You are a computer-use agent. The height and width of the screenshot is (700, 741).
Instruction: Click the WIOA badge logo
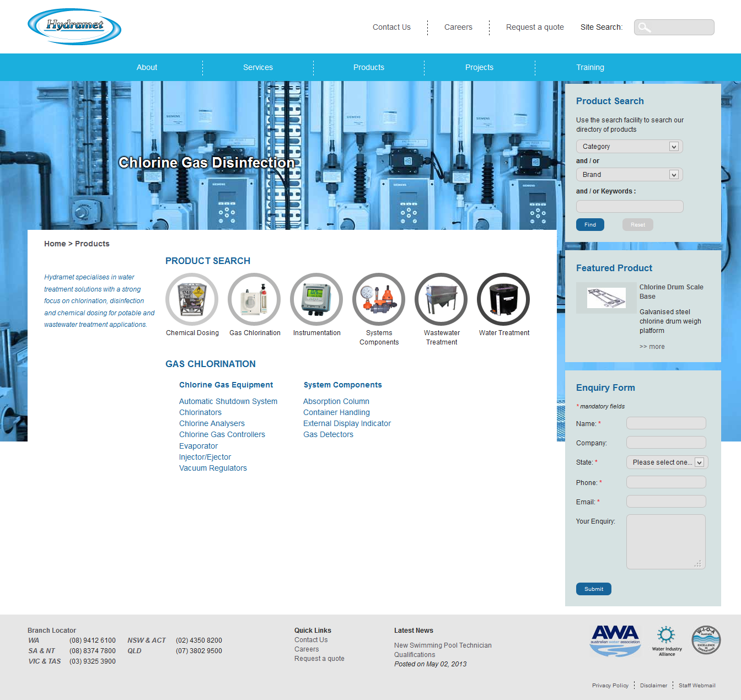click(706, 640)
